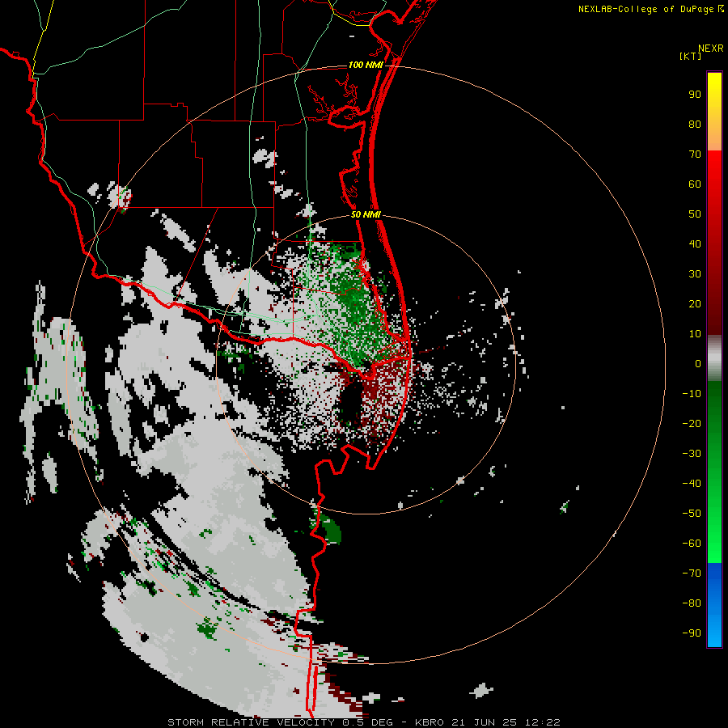This screenshot has width=728, height=728.
Task: Click the 70 value on velocity scale
Action: 695,154
